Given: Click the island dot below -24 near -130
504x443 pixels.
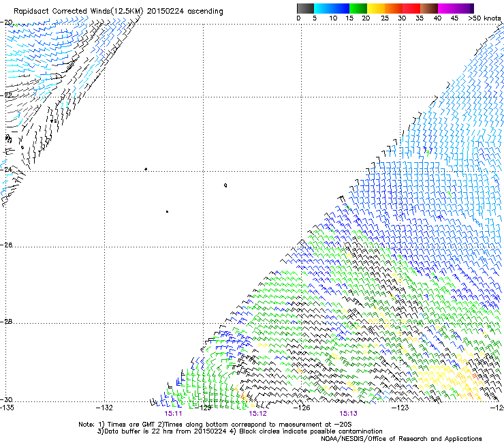Looking at the screenshot, I should point(167,212).
